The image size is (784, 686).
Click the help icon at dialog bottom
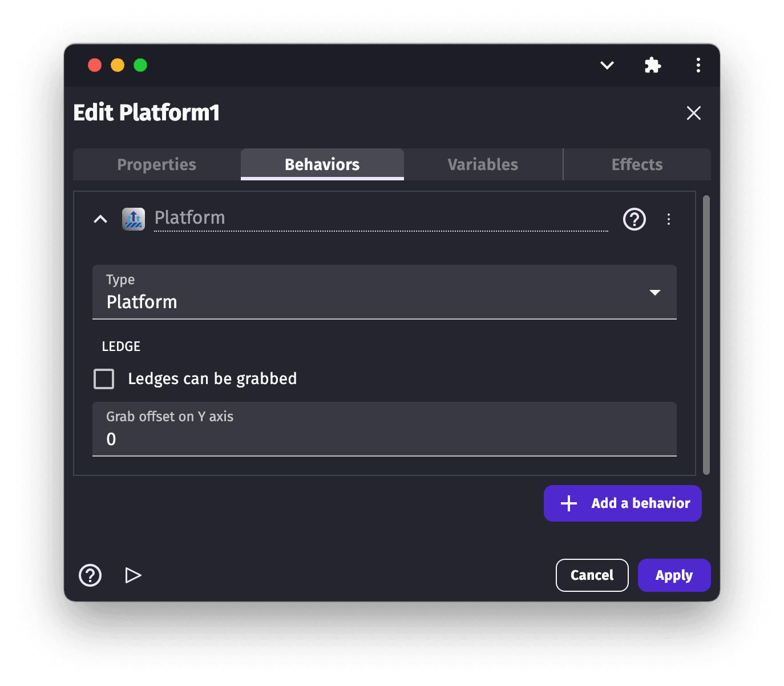click(x=90, y=575)
